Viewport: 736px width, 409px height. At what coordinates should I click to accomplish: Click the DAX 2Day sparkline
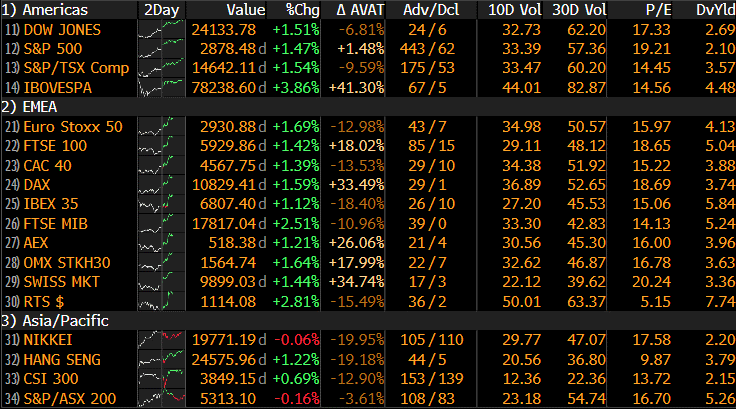[x=161, y=185]
